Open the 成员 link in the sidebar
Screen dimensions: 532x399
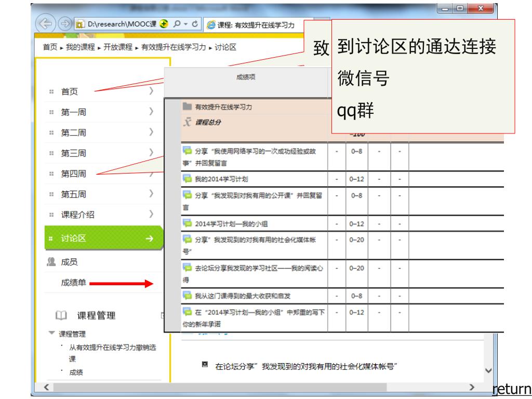[69, 262]
